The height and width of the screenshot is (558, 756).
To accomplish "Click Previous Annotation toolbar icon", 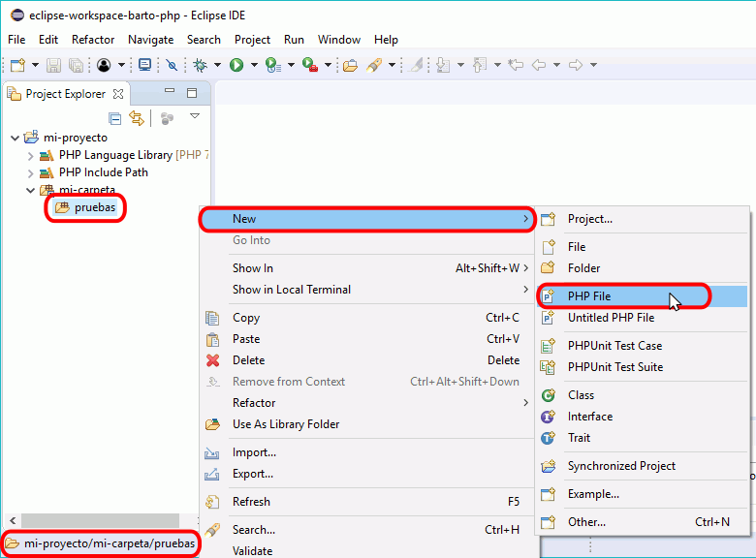I will point(480,65).
